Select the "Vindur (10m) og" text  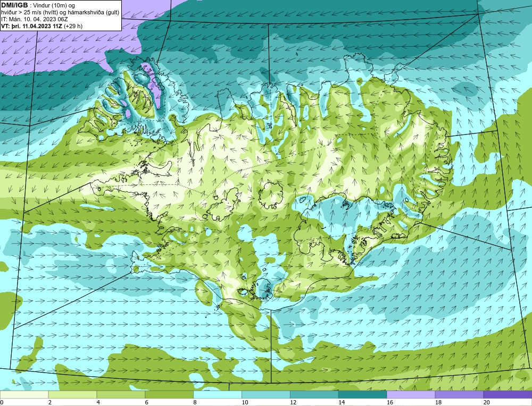[x=54, y=6]
